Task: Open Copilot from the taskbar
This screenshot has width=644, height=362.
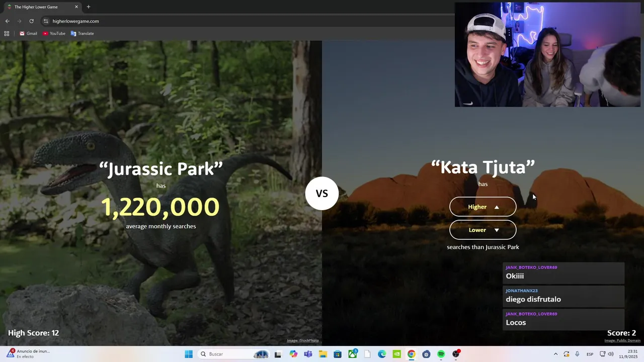Action: click(293, 354)
